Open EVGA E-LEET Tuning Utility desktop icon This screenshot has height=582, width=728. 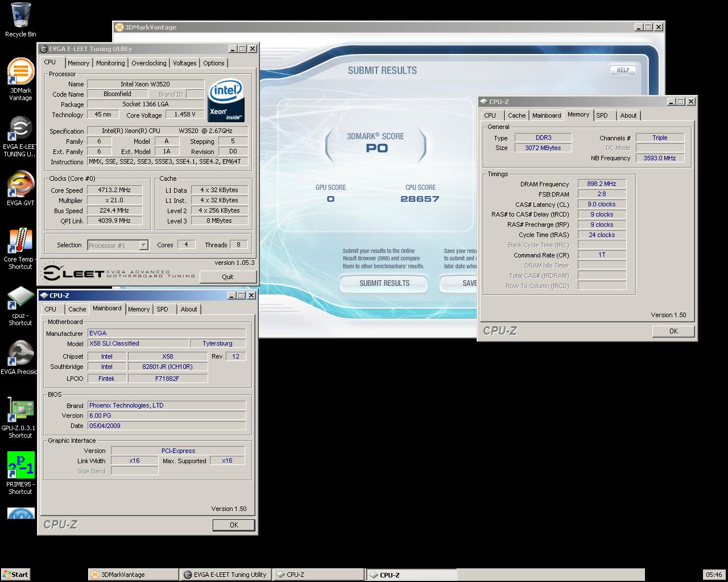[x=20, y=137]
